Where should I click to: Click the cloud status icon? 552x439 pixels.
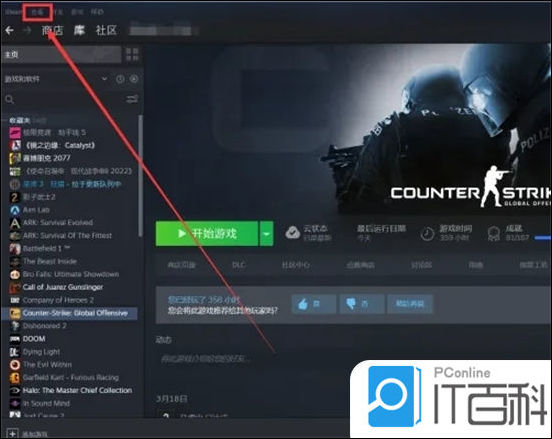point(292,233)
